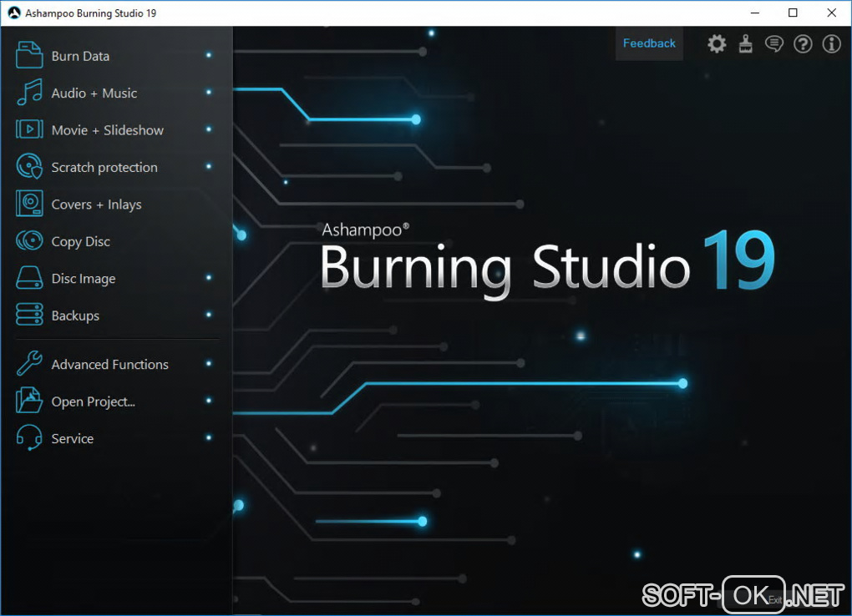
Task: Open settings with the gear icon
Action: tap(717, 43)
